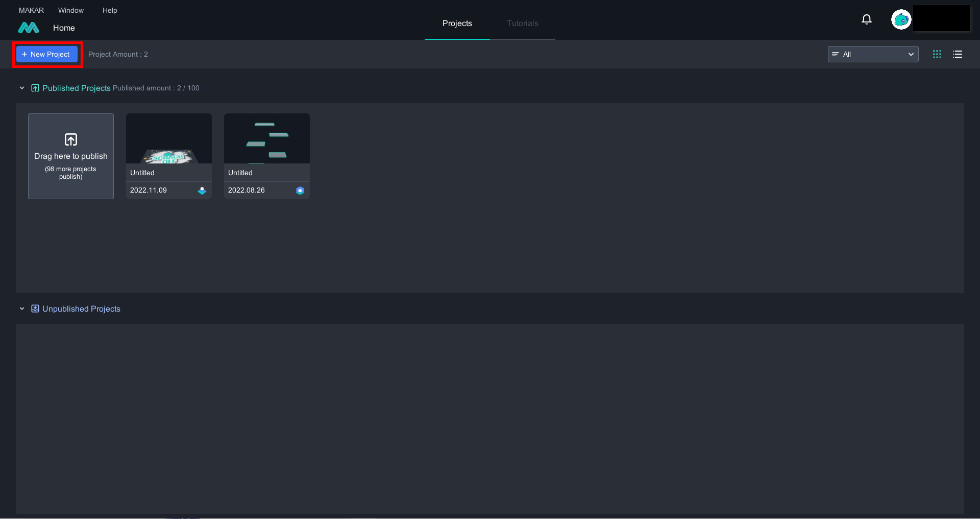Click project type icon on 2022.08.26 project
980x519 pixels.
pos(300,191)
